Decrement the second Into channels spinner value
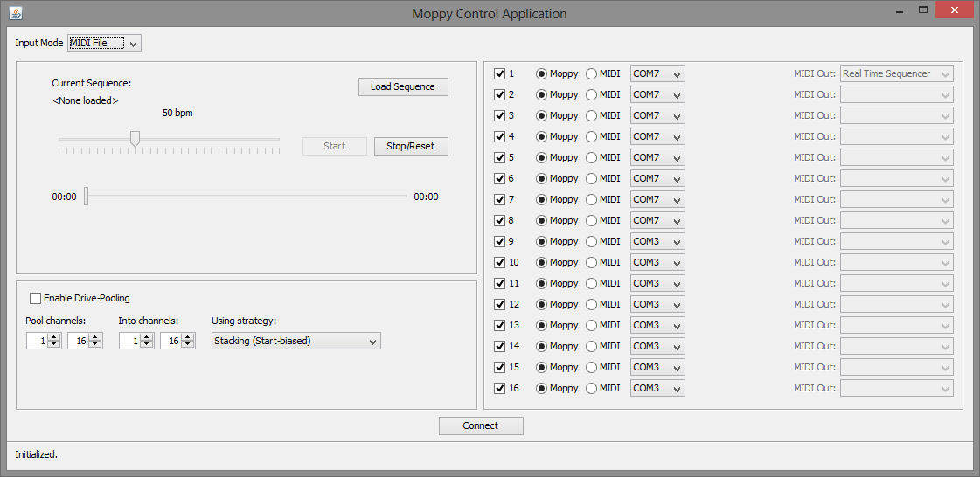 click(x=189, y=345)
